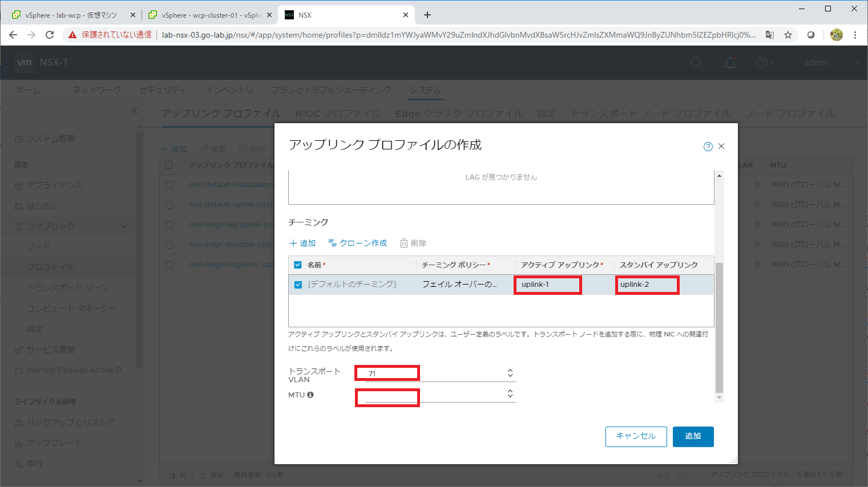Click 削除 in the teaming toolbar
This screenshot has height=487, width=868.
click(413, 243)
